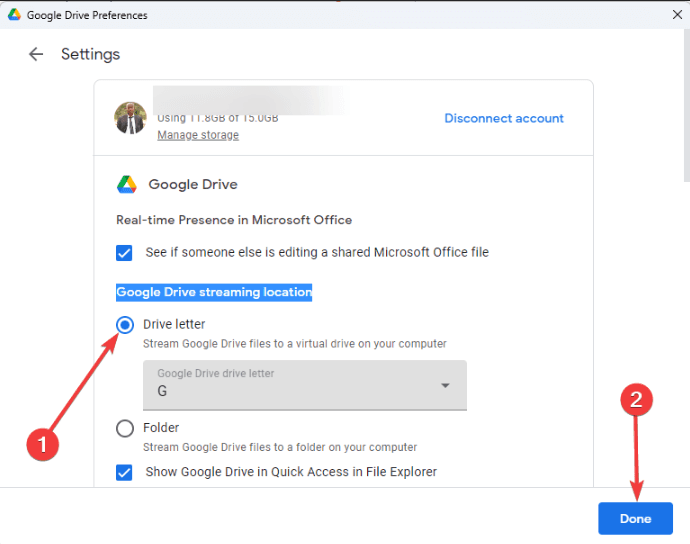
Task: Toggle Microsoft Office real-time presence checkbox
Action: 125,252
